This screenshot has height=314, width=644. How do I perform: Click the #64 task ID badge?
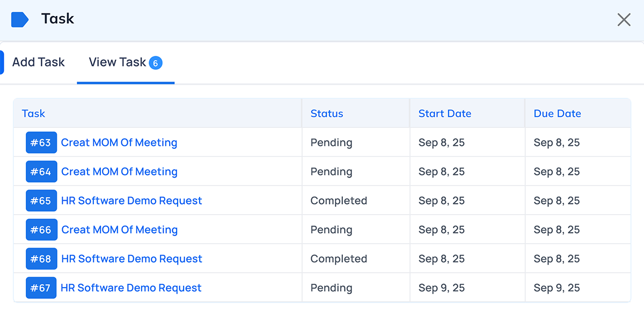coord(41,172)
